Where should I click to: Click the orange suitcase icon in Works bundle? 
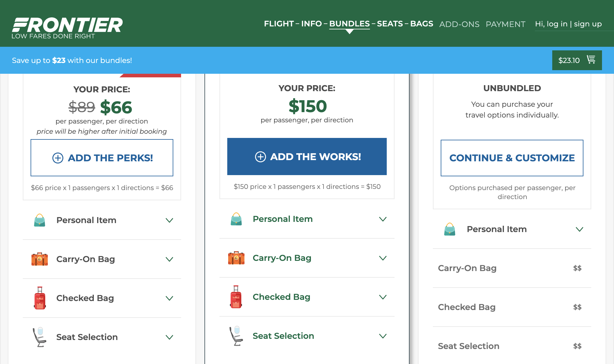click(x=236, y=258)
